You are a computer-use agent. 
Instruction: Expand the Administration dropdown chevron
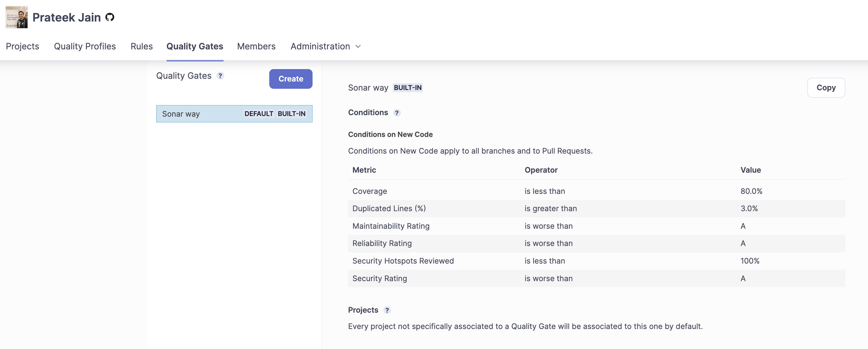click(358, 47)
